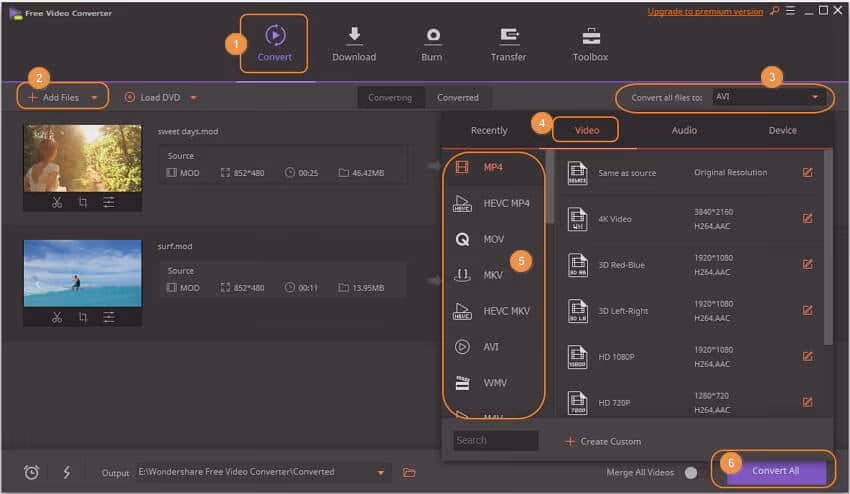Crop the surf.mod video
This screenshot has width=850, height=494.
(x=82, y=317)
